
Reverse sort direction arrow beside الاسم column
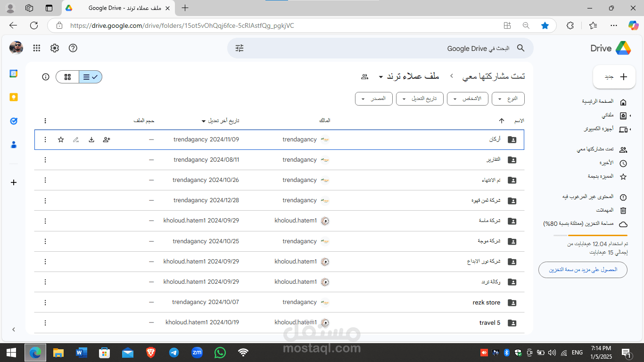pyautogui.click(x=502, y=121)
